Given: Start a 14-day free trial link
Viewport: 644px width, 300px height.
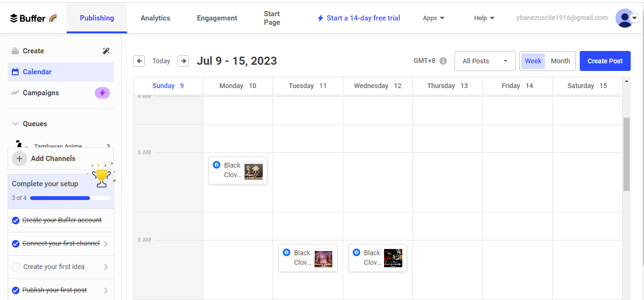Looking at the screenshot, I should pyautogui.click(x=359, y=18).
